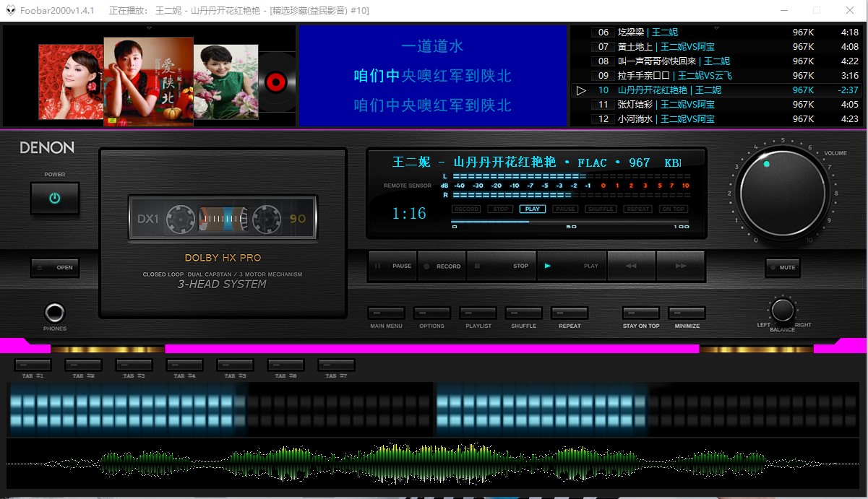Click the rewind double-arrow button

tap(631, 266)
